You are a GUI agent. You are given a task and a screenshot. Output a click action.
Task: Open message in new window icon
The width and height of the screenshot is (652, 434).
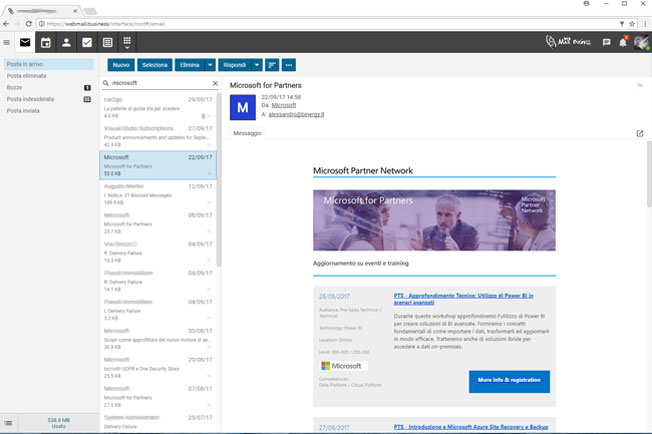point(640,133)
